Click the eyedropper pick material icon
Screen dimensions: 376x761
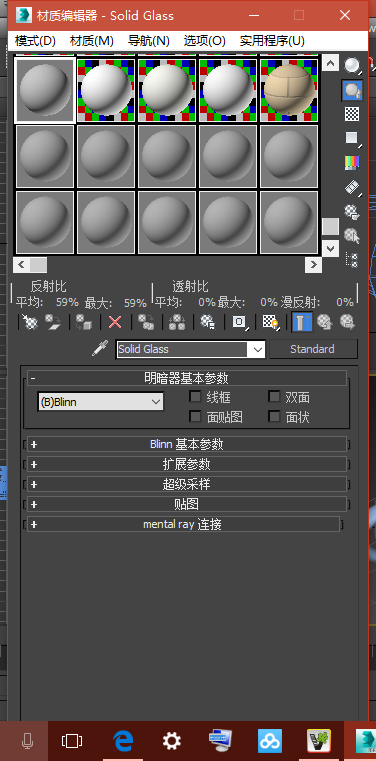[100, 348]
